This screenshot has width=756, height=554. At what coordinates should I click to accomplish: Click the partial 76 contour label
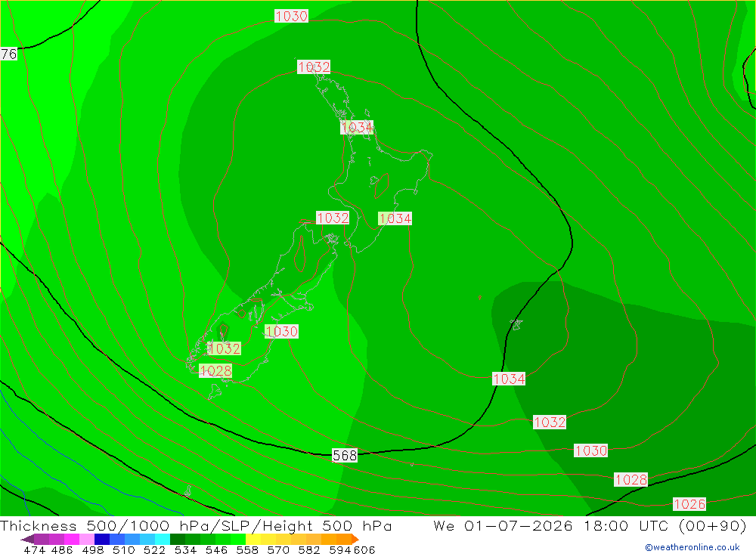(x=8, y=54)
